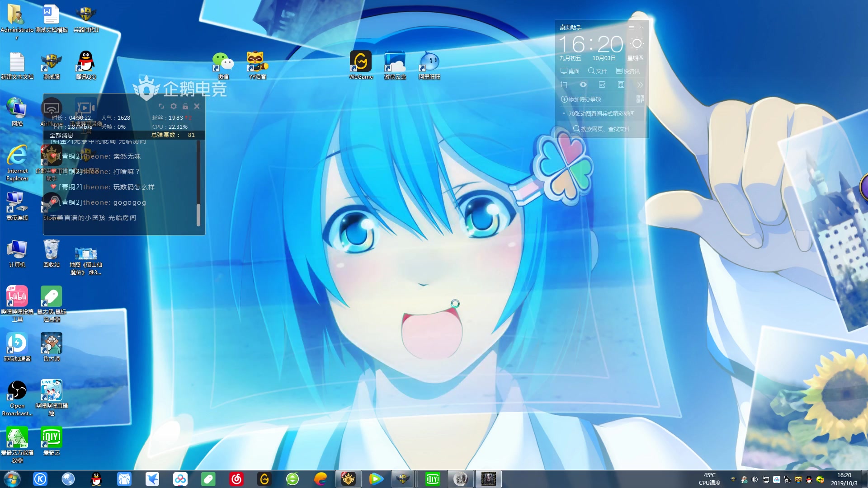This screenshot has width=868, height=488.
Task: Open 酷狗音乐 K icon on taskbar
Action: tap(40, 479)
